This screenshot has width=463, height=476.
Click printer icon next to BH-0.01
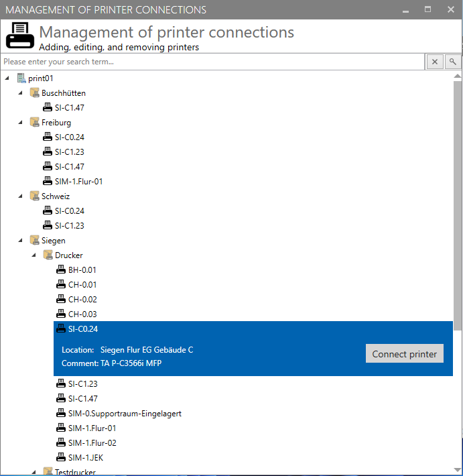coord(61,270)
